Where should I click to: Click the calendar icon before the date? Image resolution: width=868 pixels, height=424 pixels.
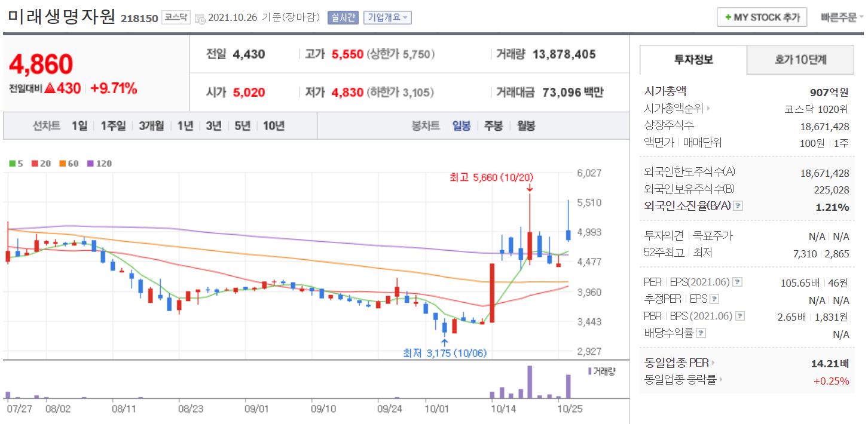(x=200, y=19)
